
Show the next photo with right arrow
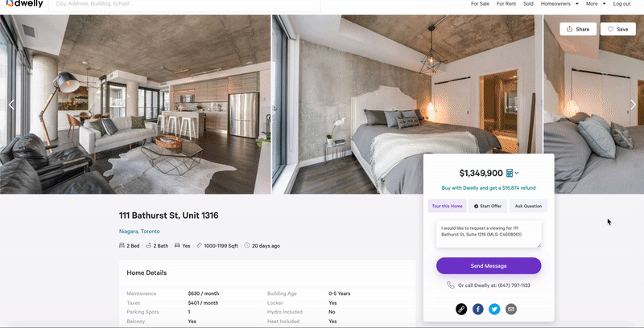633,105
